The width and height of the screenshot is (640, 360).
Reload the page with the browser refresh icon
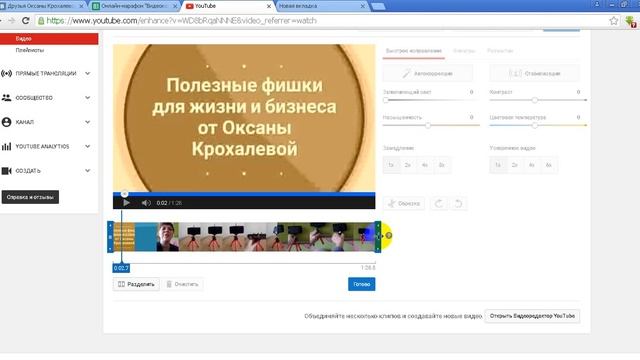coord(26,20)
